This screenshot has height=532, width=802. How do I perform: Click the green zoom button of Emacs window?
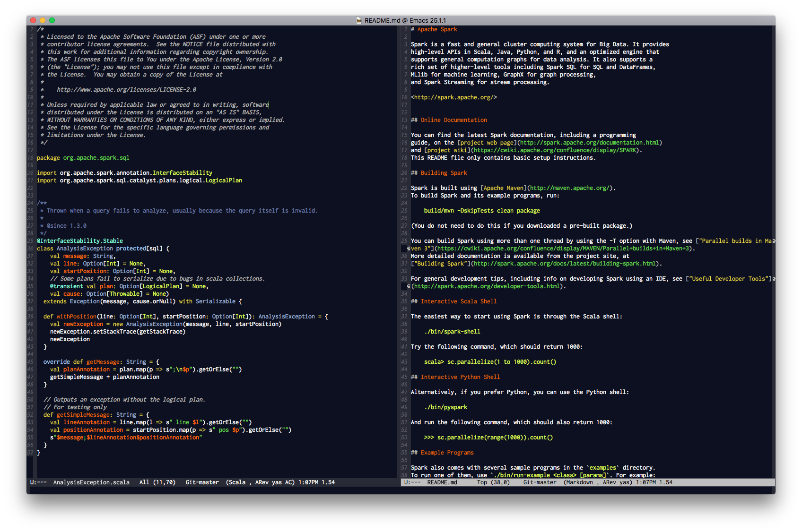point(52,20)
